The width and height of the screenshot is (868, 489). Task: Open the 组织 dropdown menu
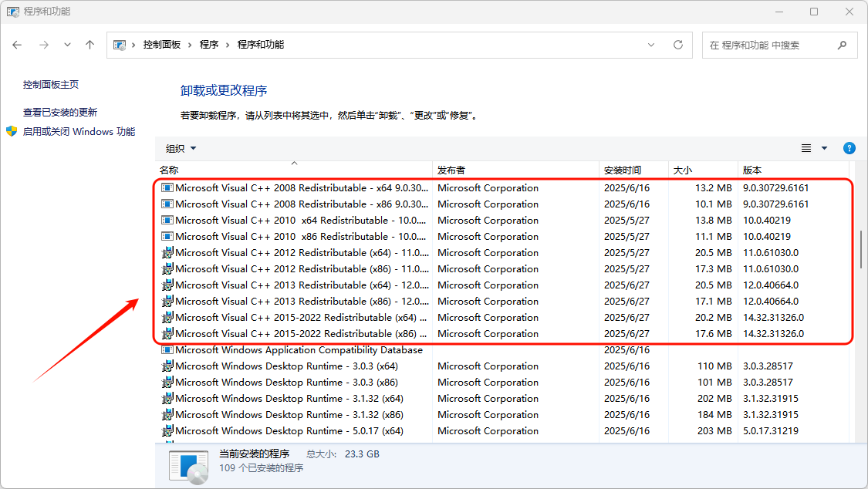pos(181,148)
